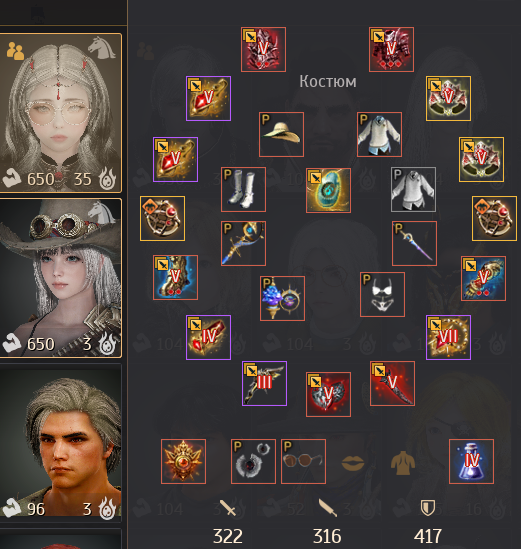Select the blue potion IV slot
521x549 pixels.
pyautogui.click(x=472, y=461)
